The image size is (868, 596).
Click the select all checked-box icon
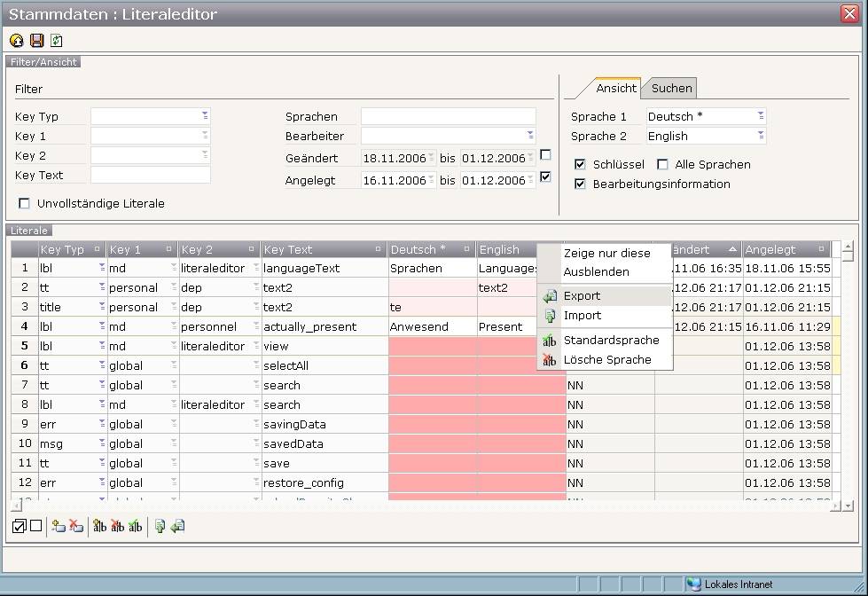tap(19, 526)
